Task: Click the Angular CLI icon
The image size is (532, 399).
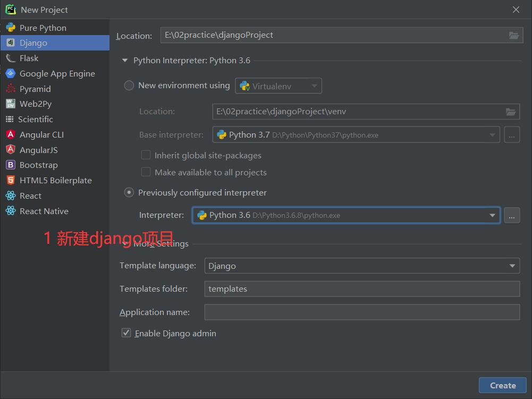Action: 11,134
